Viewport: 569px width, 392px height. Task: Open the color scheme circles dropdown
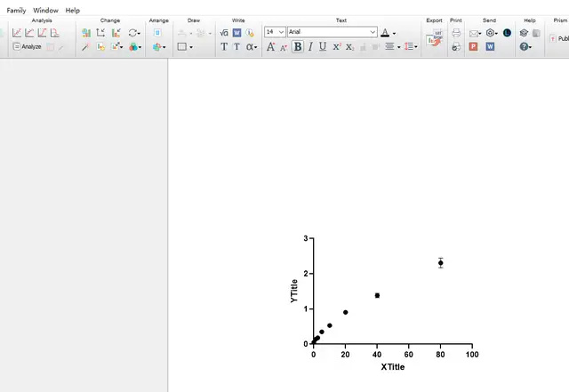(x=135, y=47)
